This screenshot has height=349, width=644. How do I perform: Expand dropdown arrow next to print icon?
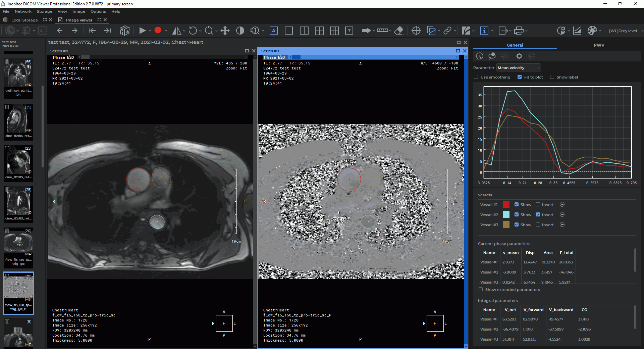(x=526, y=31)
